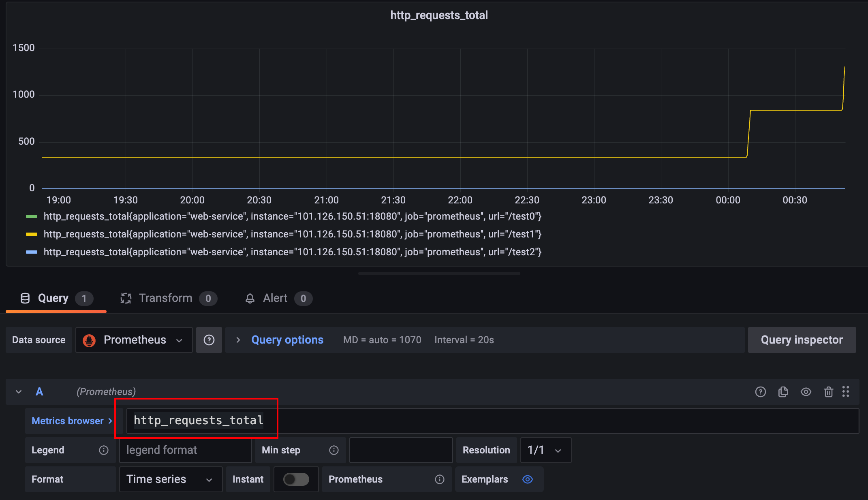Delete query A with trash icon

pyautogui.click(x=828, y=392)
